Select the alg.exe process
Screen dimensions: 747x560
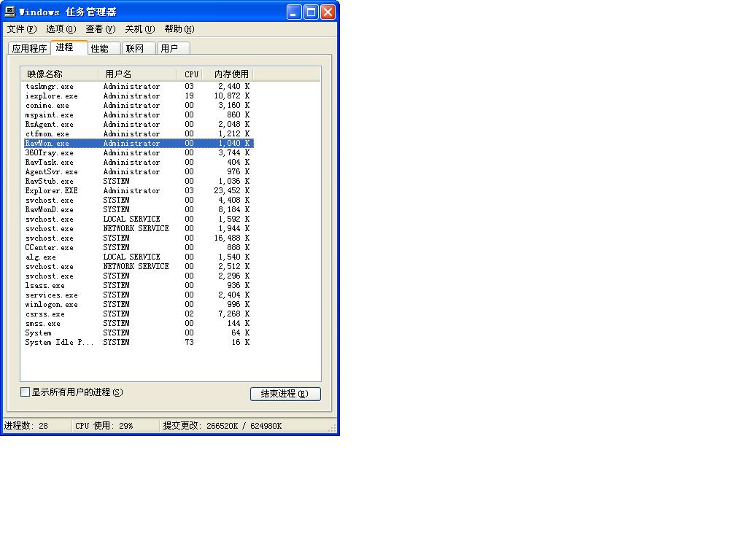pos(138,257)
